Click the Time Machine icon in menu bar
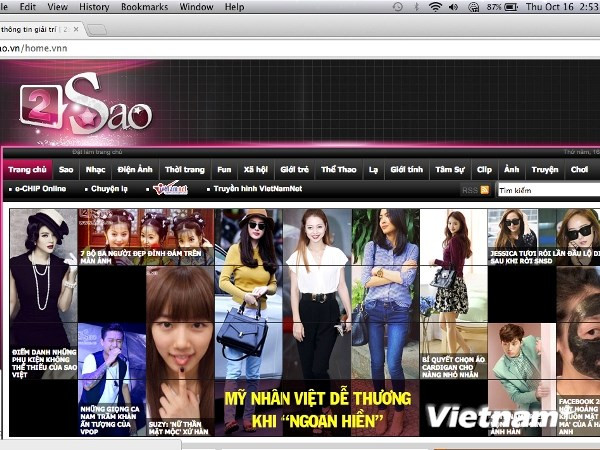 [x=398, y=7]
